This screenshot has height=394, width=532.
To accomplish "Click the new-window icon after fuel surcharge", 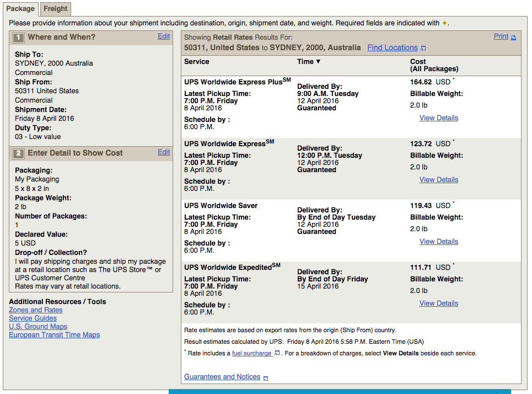I will (277, 354).
